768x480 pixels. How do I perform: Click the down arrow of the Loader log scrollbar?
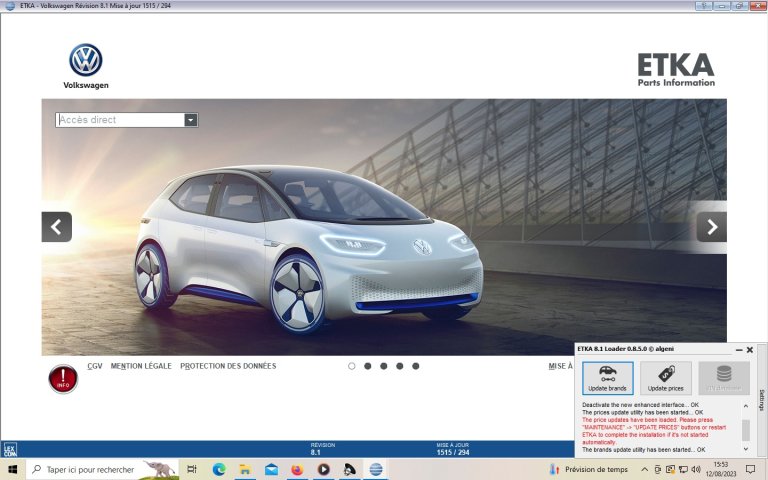click(x=745, y=449)
